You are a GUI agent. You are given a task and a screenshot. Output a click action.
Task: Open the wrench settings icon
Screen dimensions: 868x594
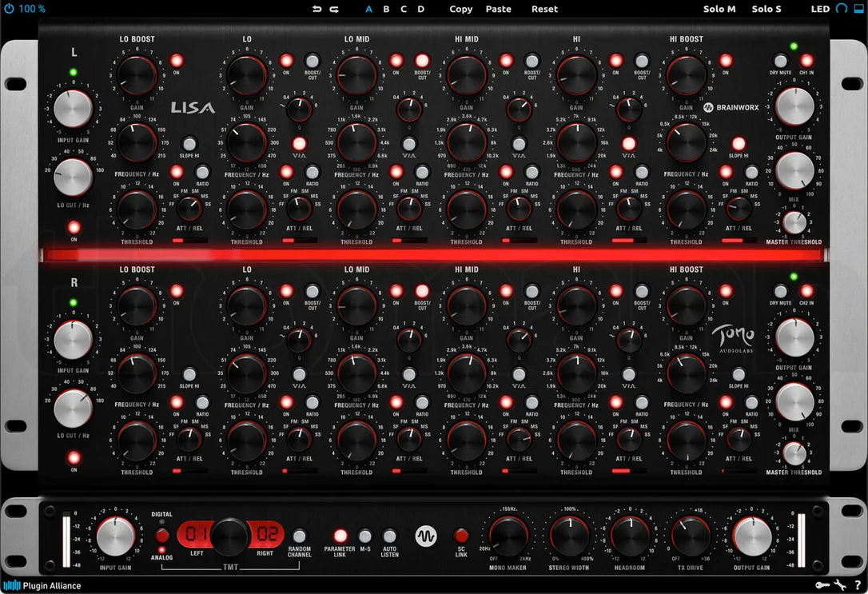coord(840,585)
